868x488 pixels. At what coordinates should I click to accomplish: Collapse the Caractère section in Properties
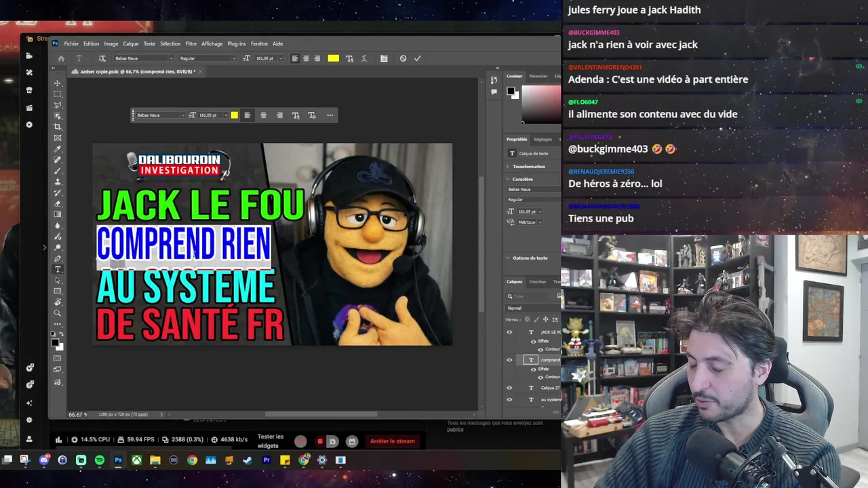508,179
